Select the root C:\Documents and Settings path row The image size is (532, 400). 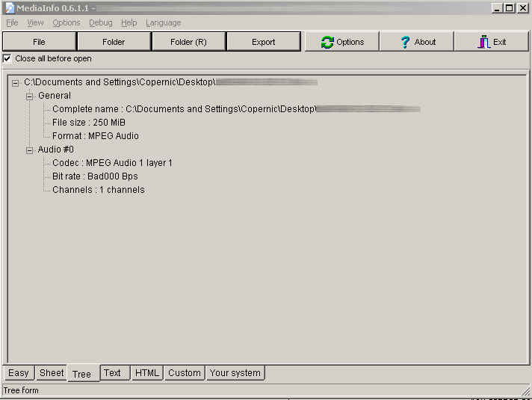[x=170, y=82]
